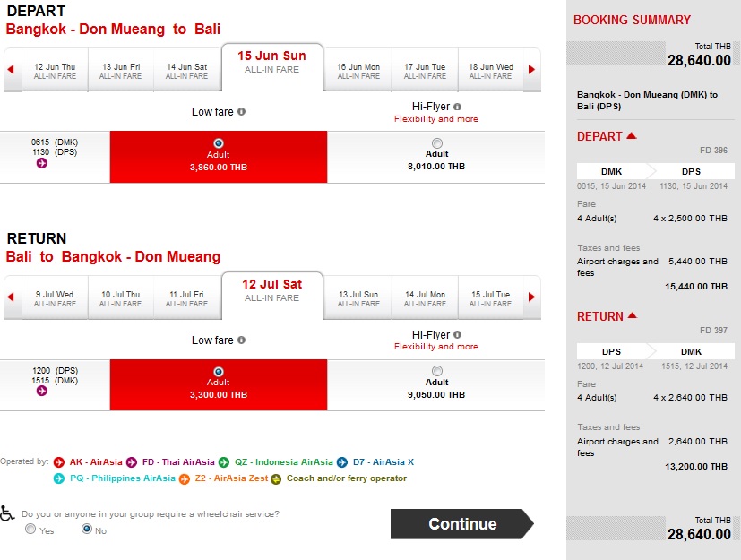The image size is (741, 560).
Task: Click the info icon beside return Low fare
Action: [242, 340]
